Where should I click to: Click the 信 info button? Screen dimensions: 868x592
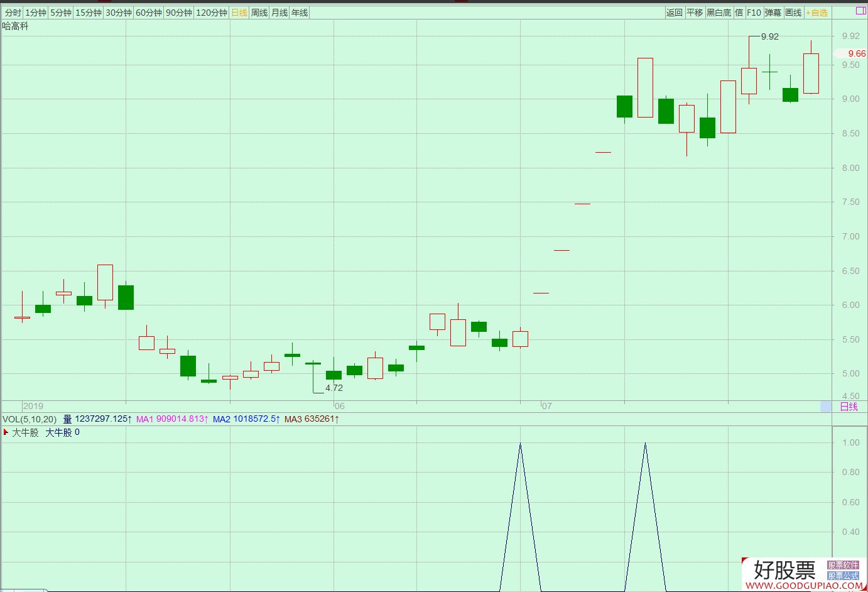pos(739,13)
